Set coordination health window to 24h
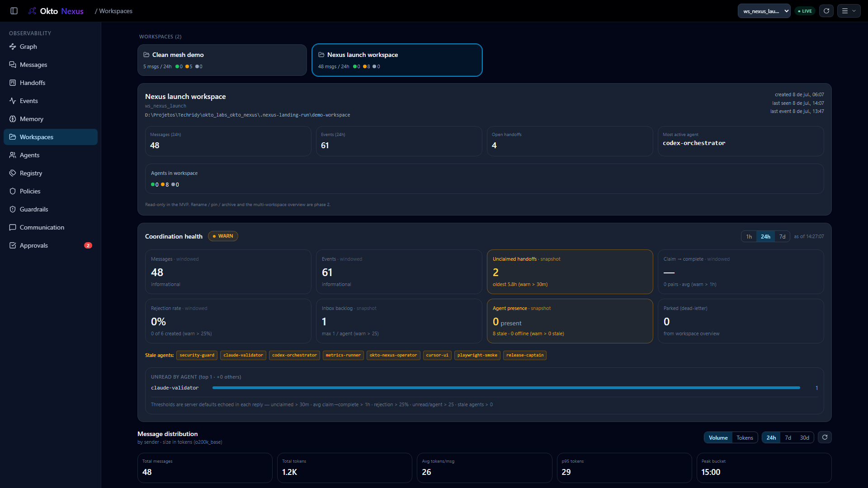Viewport: 868px width, 488px height. (765, 236)
